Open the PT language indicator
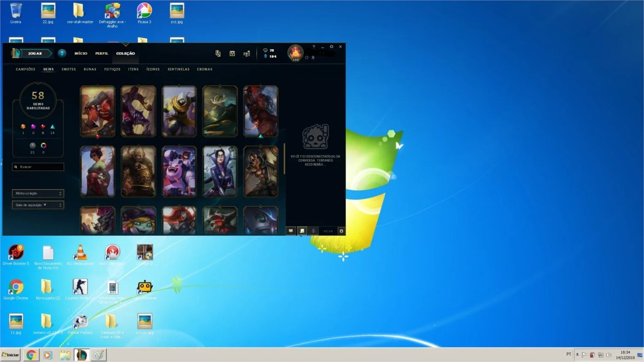Screen dimensions: 644x362 tap(569, 355)
